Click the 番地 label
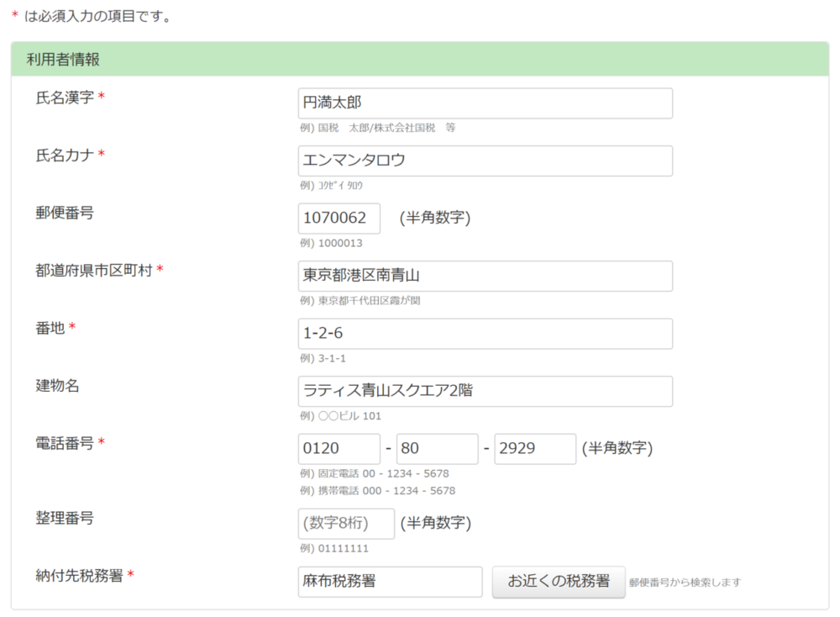840x617 pixels. 50,328
